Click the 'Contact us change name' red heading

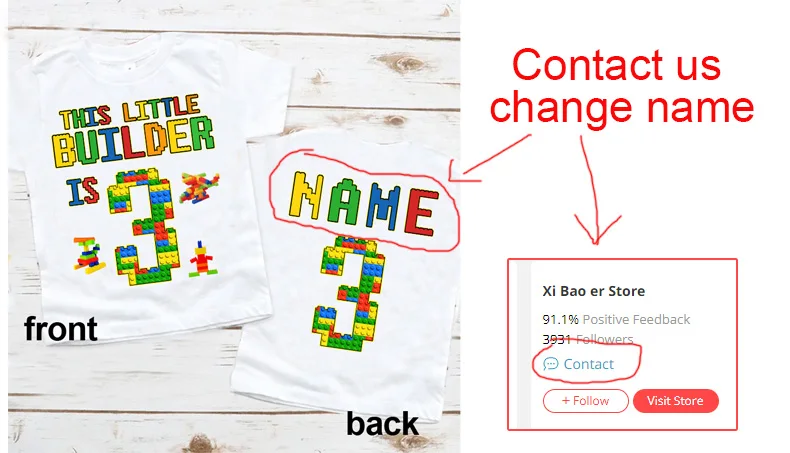pyautogui.click(x=621, y=86)
